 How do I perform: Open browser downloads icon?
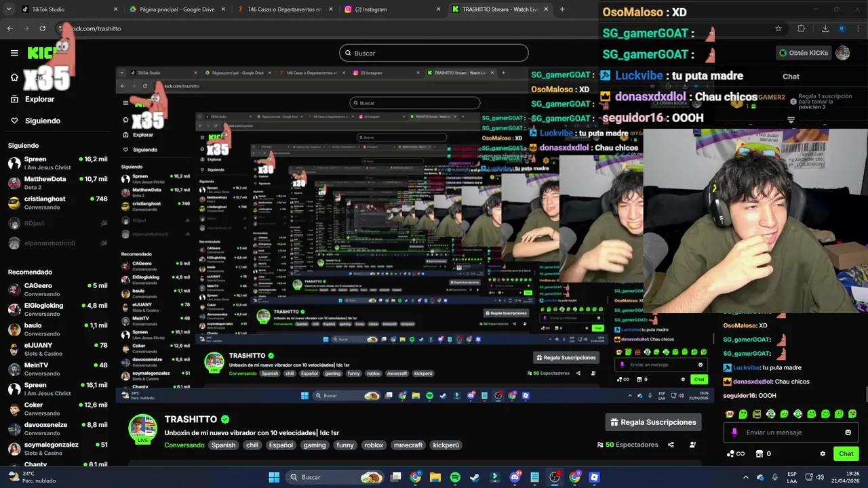tap(825, 28)
